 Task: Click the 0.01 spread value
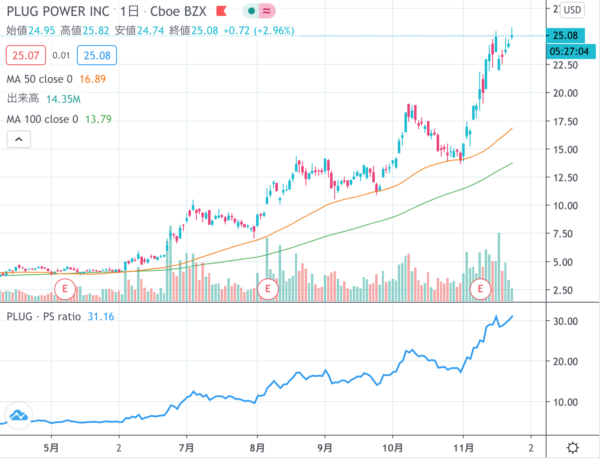tap(61, 55)
